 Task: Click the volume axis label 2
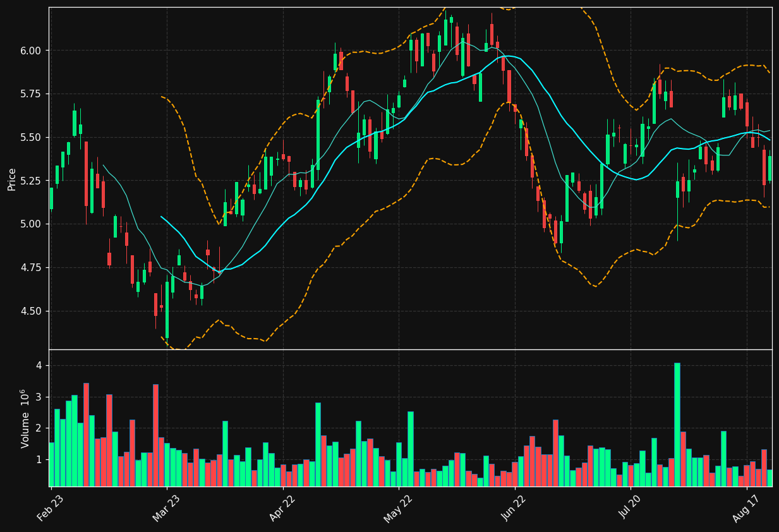[x=39, y=428]
